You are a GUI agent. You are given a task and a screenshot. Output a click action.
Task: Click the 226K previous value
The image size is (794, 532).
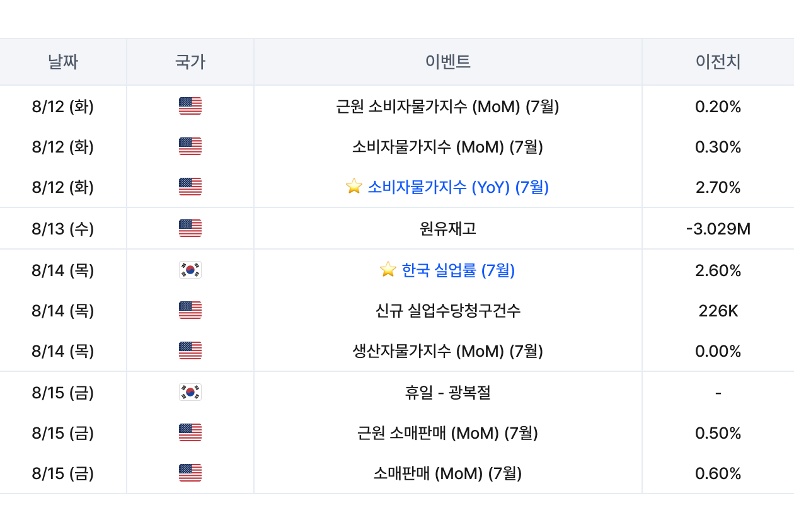[718, 311]
